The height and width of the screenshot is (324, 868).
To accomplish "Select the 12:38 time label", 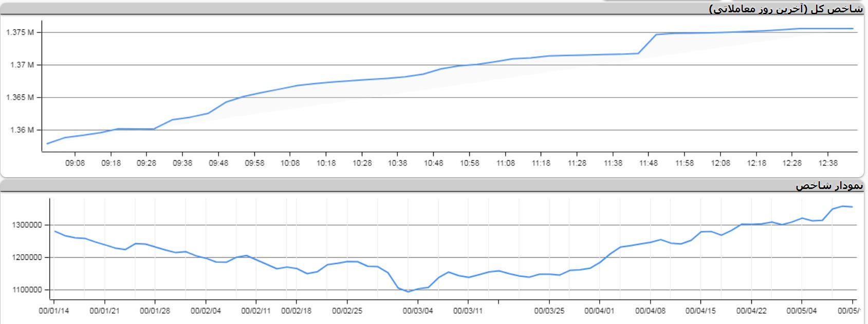I will click(x=827, y=163).
